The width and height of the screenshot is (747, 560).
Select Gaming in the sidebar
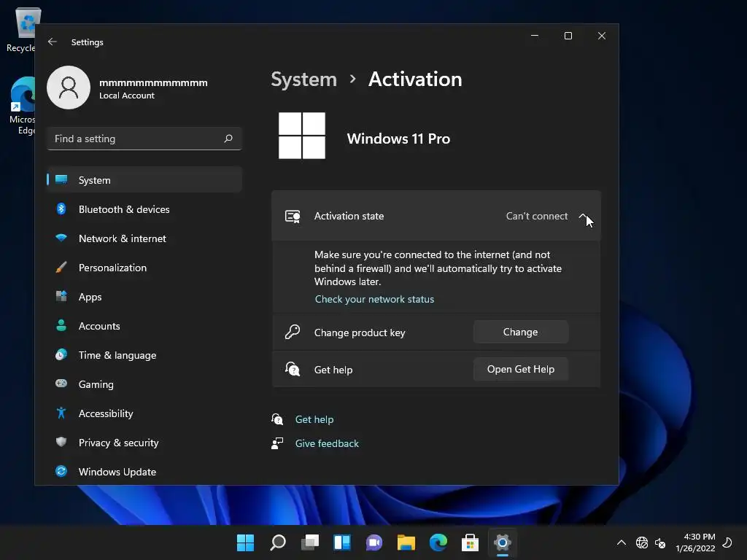pyautogui.click(x=144, y=384)
